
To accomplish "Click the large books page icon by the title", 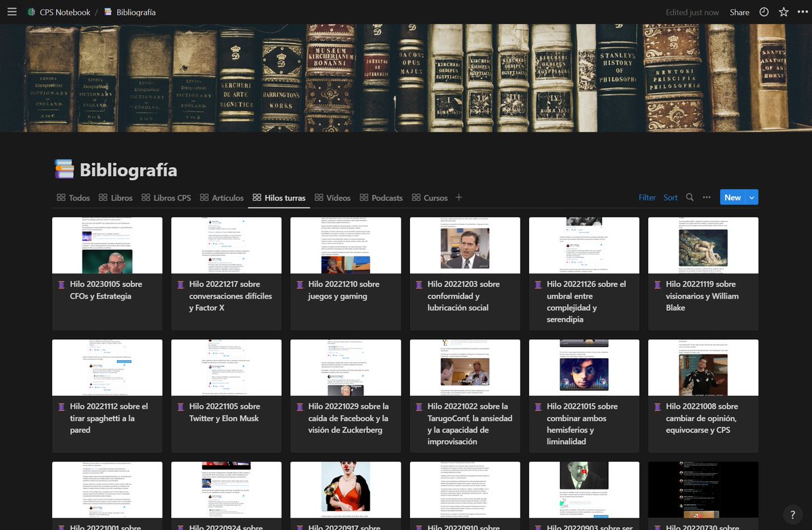I will click(64, 170).
